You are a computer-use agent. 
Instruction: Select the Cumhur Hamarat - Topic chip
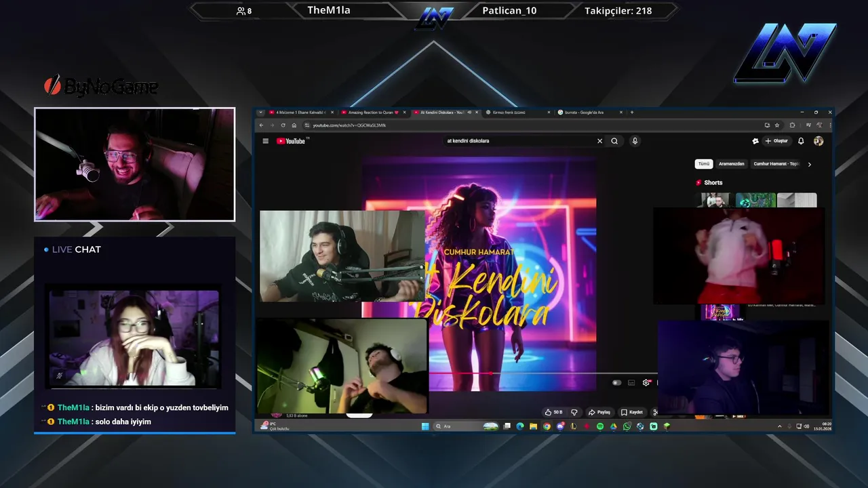coord(776,164)
